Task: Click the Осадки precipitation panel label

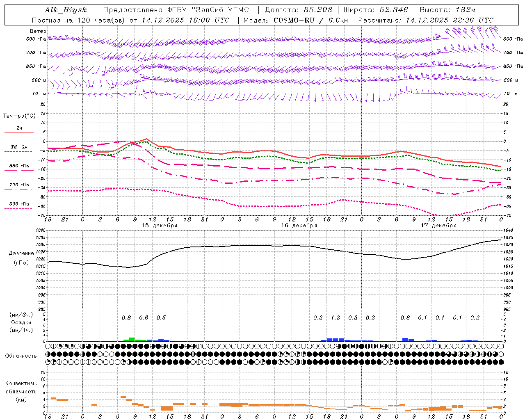Action: click(x=21, y=322)
